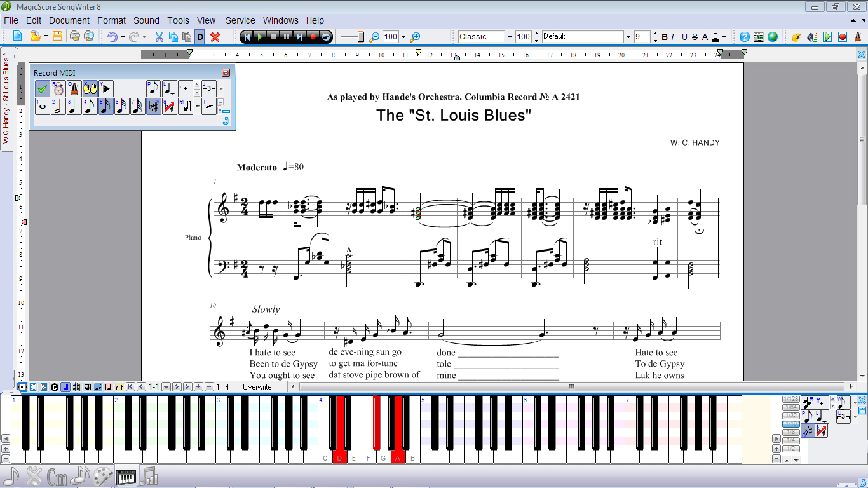Click the Overwrite mode label
Image resolution: width=868 pixels, height=488 pixels.
257,387
